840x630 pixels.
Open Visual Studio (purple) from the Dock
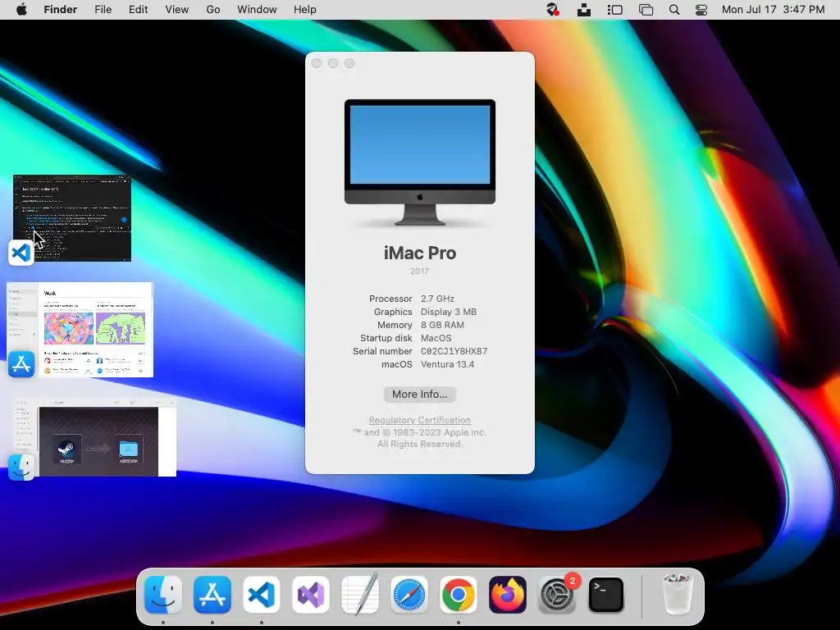coord(311,595)
